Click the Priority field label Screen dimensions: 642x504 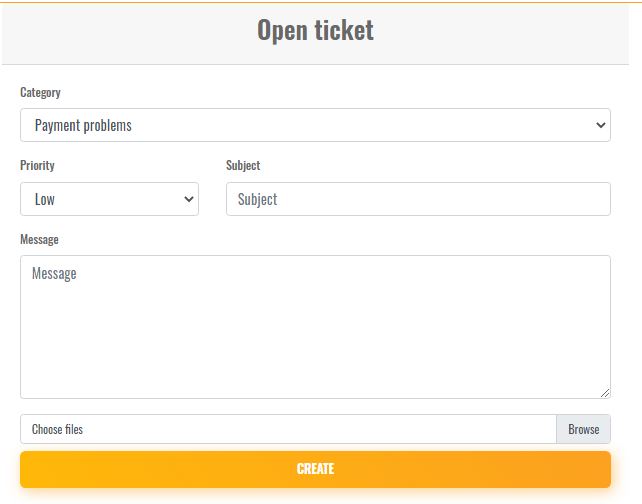pyautogui.click(x=37, y=165)
